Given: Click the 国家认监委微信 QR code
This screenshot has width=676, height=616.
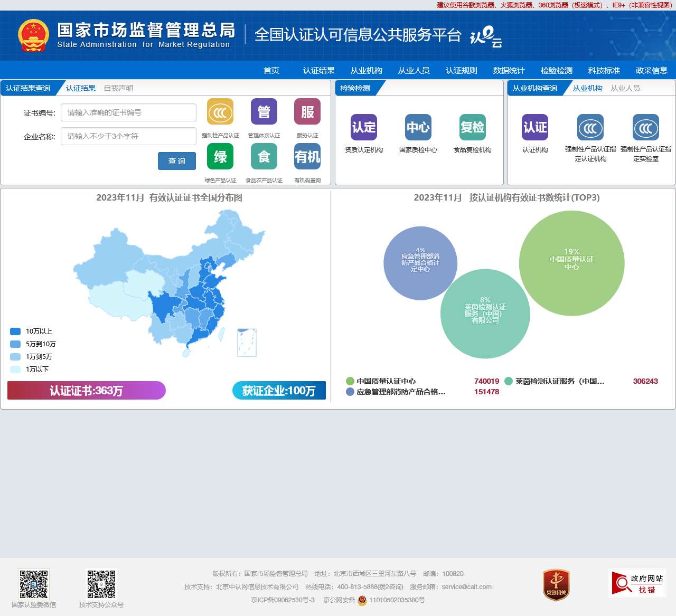Looking at the screenshot, I should 34,584.
